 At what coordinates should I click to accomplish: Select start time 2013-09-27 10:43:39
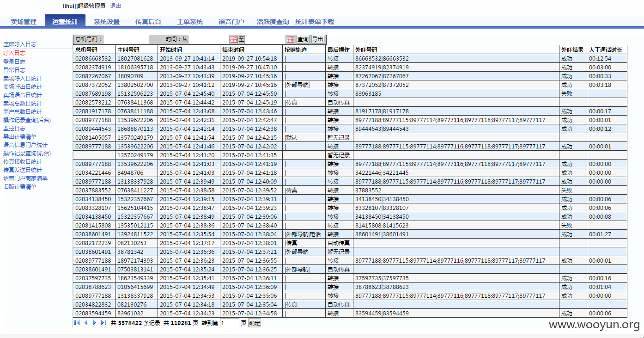189,76
